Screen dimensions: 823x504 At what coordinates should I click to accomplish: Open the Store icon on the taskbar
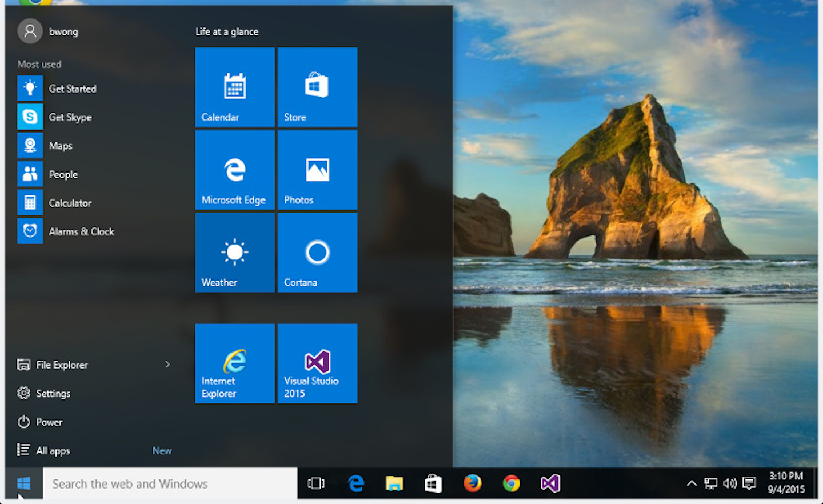[x=433, y=483]
